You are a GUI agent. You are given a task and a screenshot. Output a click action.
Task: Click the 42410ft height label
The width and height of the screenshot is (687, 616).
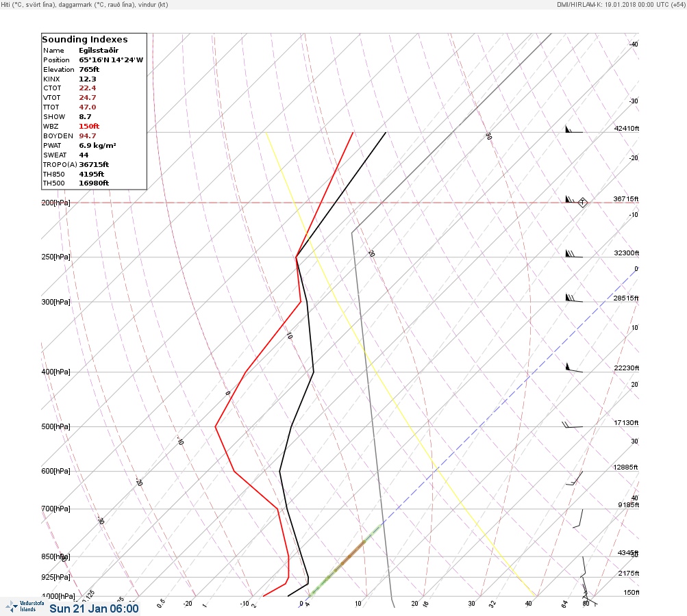(x=627, y=129)
